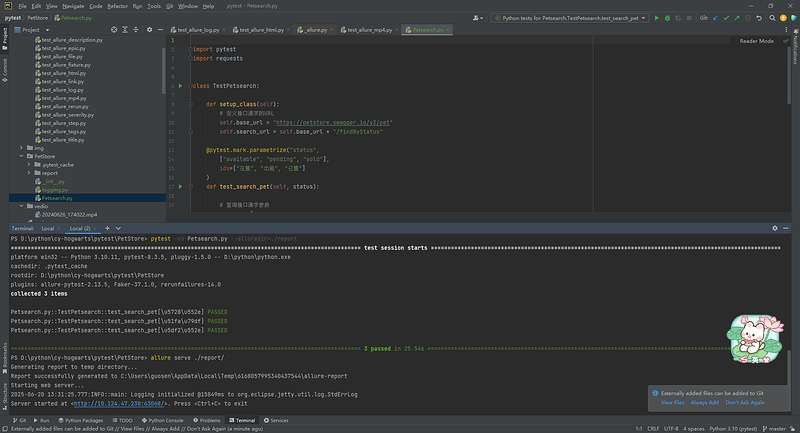800x433 pixels.
Task: Commit changes with the green checkmark icon
Action: click(726, 18)
